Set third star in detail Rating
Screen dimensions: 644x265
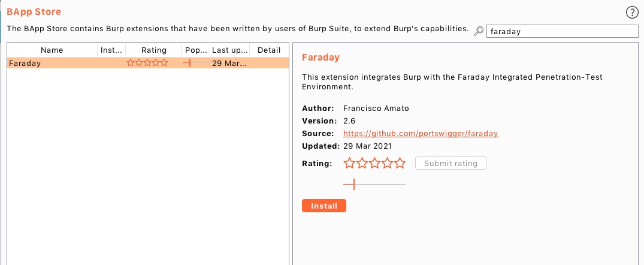tap(374, 164)
